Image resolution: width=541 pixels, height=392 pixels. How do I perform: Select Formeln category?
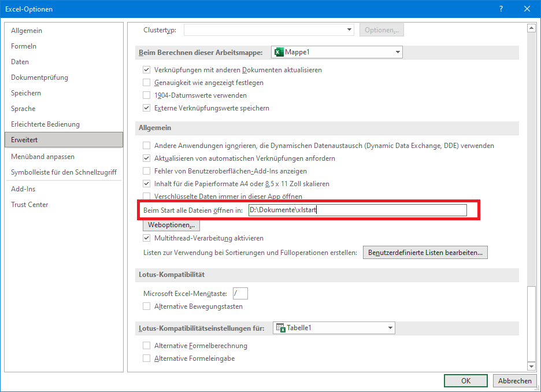pos(64,46)
